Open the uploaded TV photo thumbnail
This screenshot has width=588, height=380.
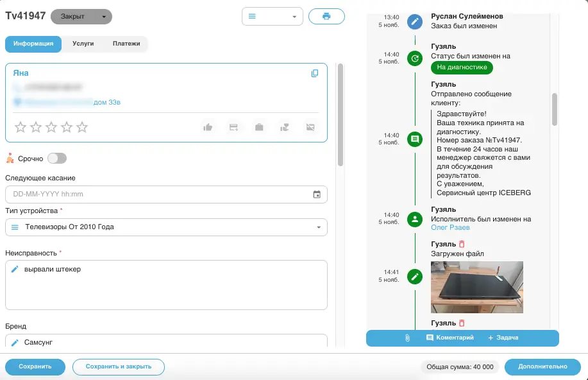pyautogui.click(x=477, y=287)
